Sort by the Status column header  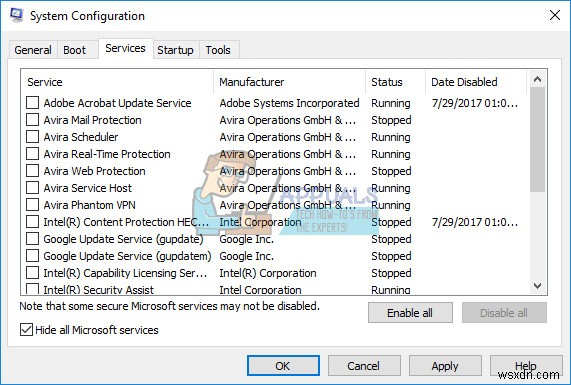(x=395, y=82)
